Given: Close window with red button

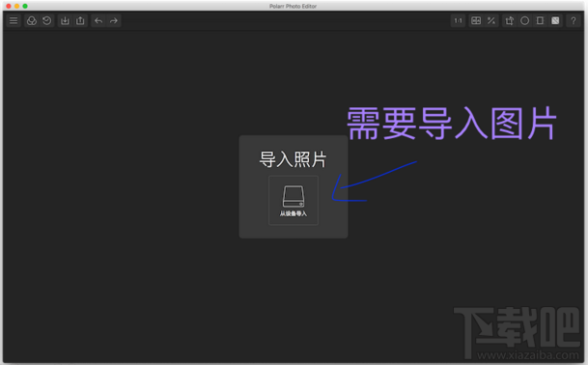Looking at the screenshot, I should point(9,6).
